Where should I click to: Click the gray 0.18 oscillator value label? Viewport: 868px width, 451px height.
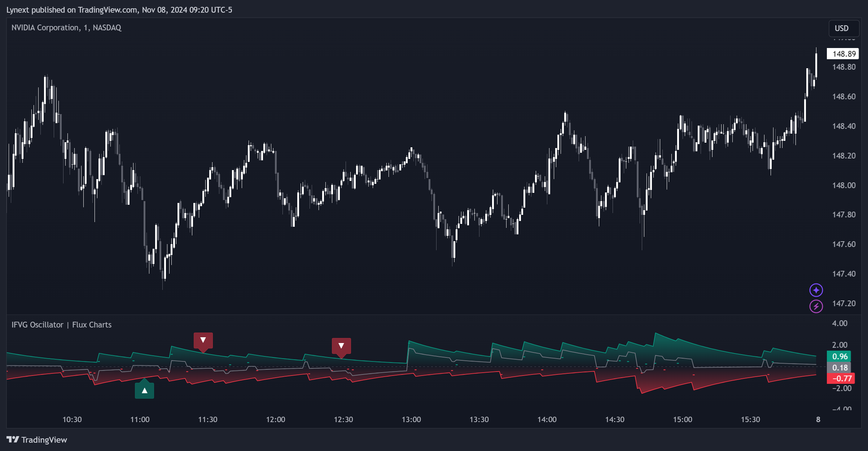[839, 368]
